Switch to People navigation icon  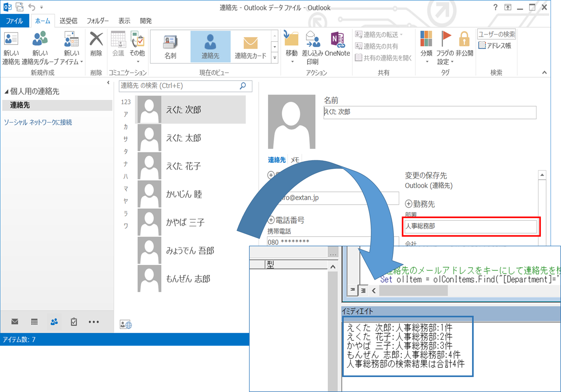54,322
